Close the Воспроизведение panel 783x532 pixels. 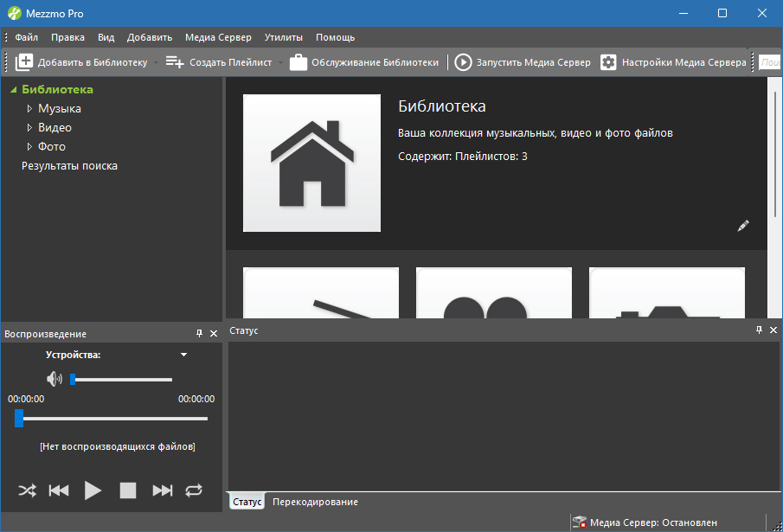[214, 333]
